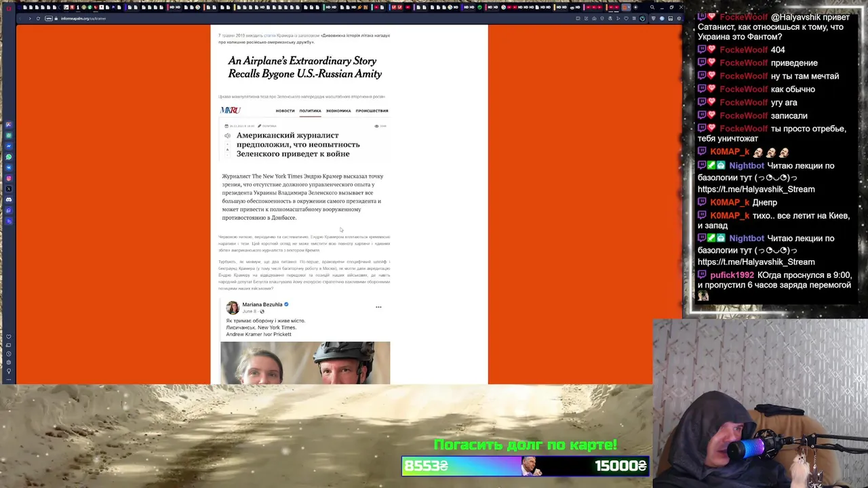Screen dimensions: 868x488
Task: Open the settings gear in the sidebar
Action: coord(9,362)
